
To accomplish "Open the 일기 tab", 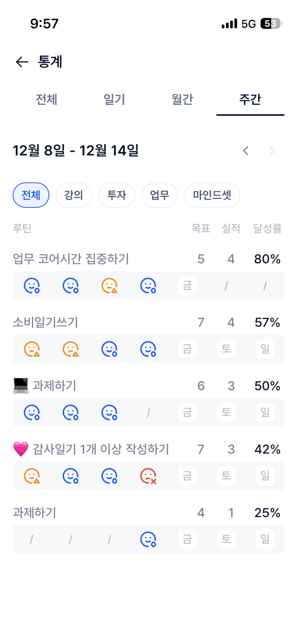I will (114, 99).
